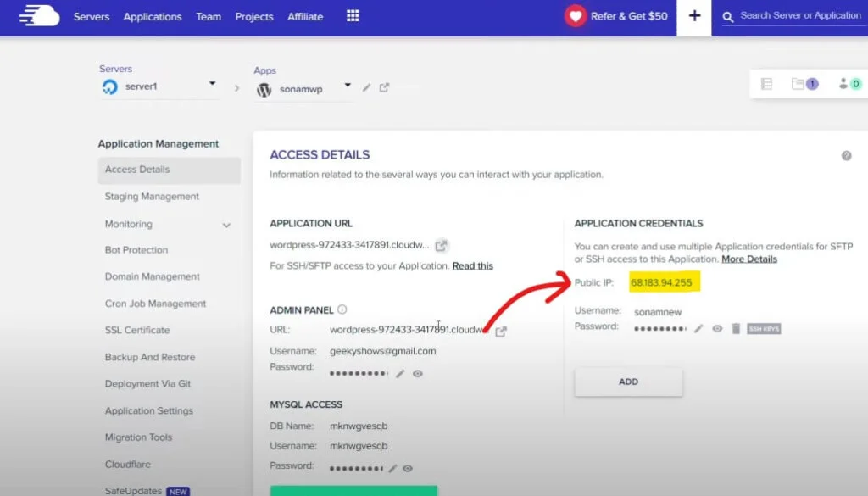Open the Affiliate menu
The height and width of the screenshot is (496, 868).
click(305, 17)
